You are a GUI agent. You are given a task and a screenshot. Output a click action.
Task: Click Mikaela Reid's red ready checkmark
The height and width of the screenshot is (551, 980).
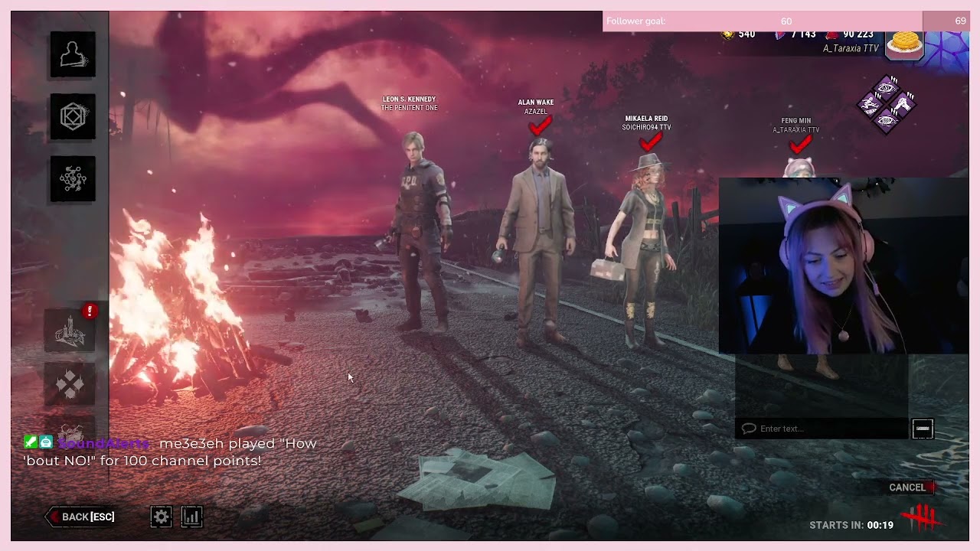(x=650, y=142)
